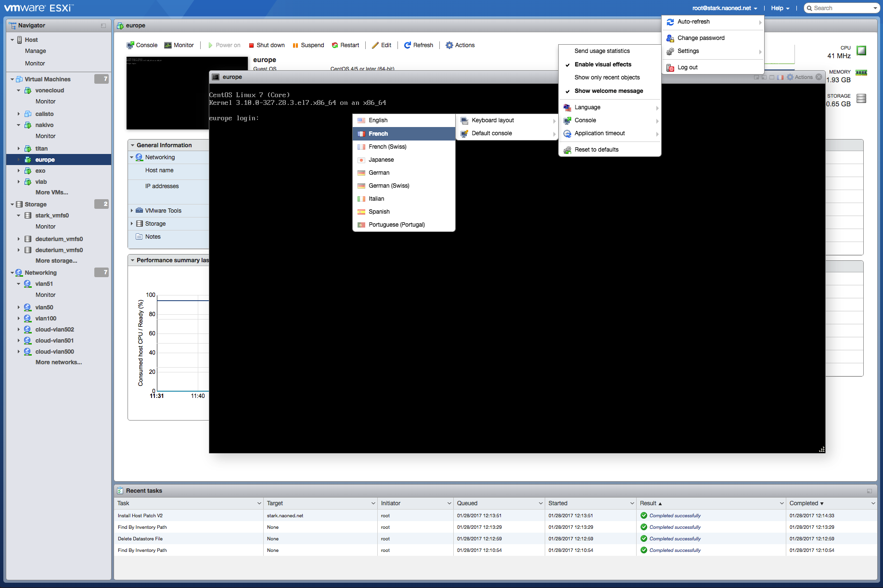Click Install Host Patch V2 task row
This screenshot has height=588, width=883.
[x=496, y=516]
